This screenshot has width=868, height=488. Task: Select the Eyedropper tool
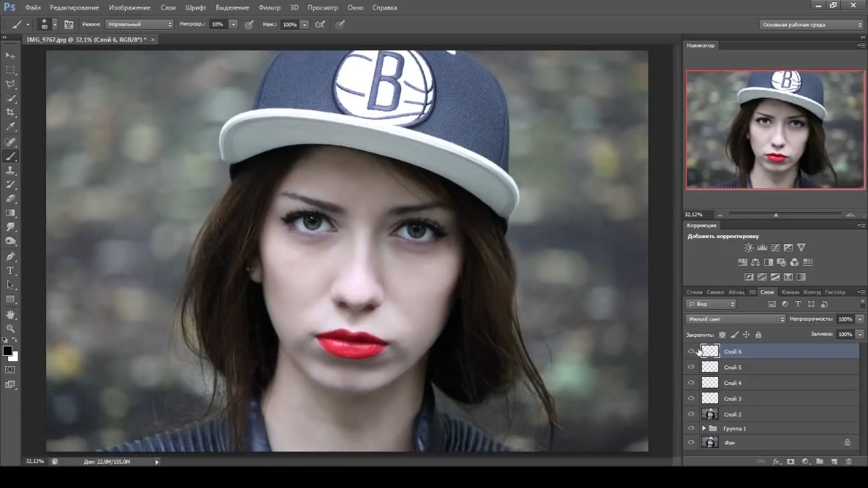(11, 127)
